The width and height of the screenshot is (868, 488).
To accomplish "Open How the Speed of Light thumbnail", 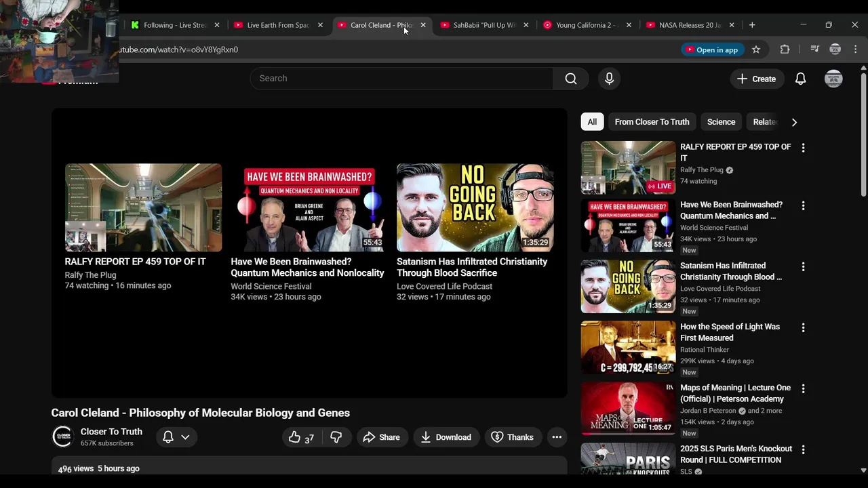I will pyautogui.click(x=629, y=347).
